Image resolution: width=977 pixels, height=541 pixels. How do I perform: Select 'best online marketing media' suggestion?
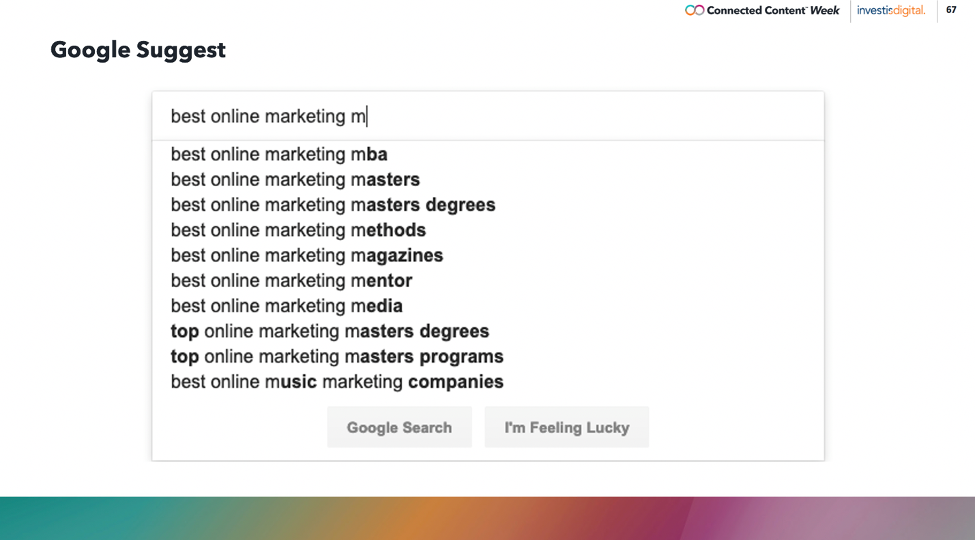point(287,306)
